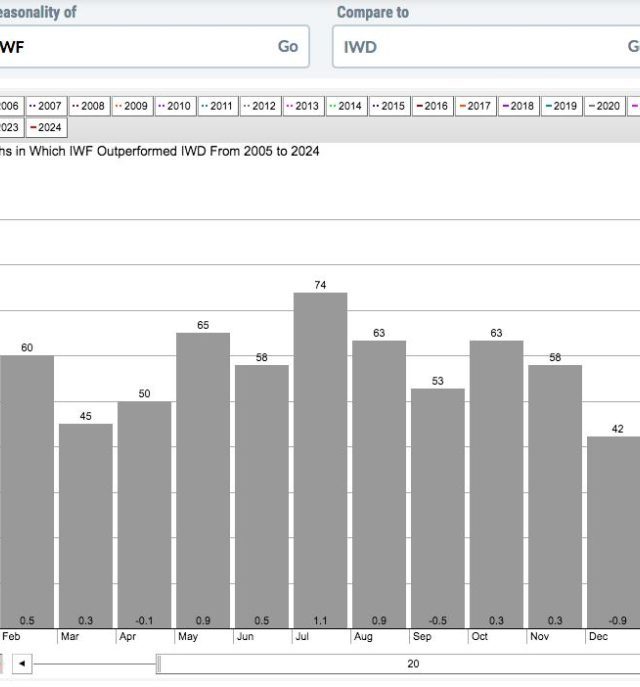
Task: Toggle the 2015 year legend button
Action: click(389, 106)
